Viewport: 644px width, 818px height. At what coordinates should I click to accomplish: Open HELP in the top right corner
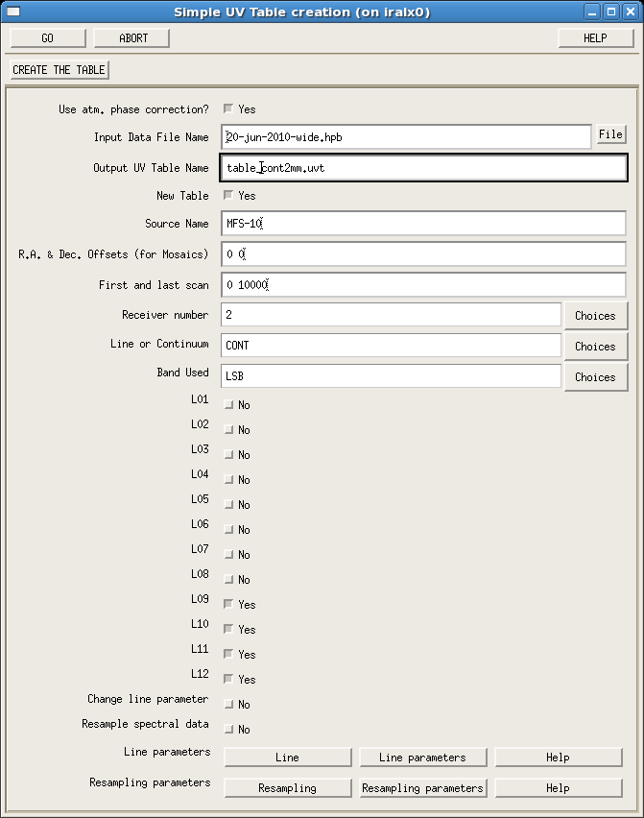pos(595,38)
